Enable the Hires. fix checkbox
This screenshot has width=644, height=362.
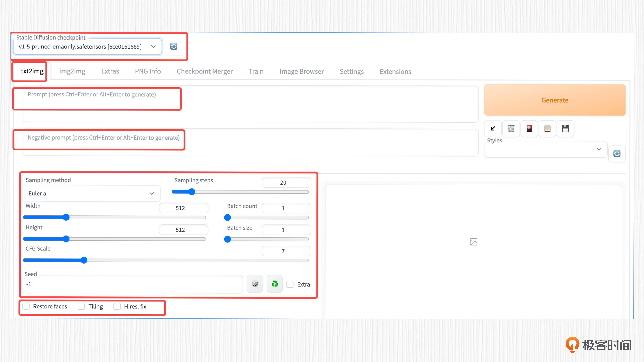click(117, 306)
